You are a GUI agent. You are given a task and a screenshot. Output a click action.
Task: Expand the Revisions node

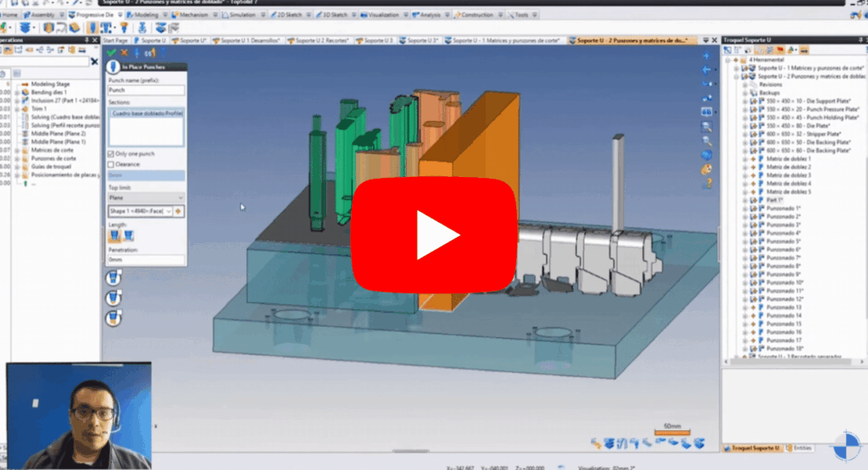[745, 85]
